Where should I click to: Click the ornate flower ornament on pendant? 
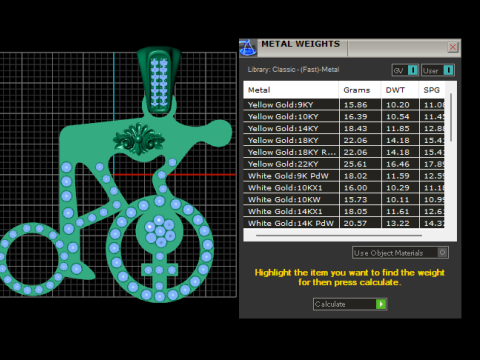coord(139,139)
